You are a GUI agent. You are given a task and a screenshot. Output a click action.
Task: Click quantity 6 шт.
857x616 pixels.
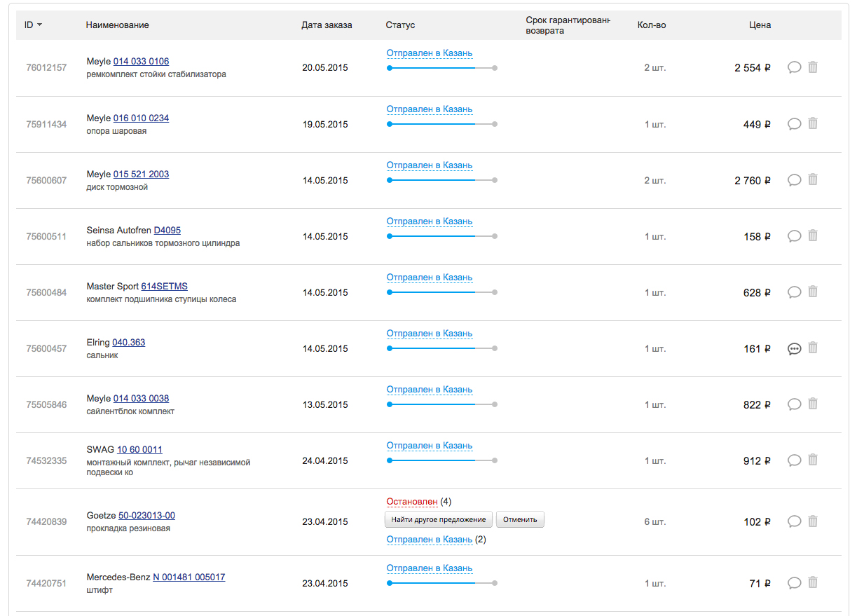pos(655,521)
